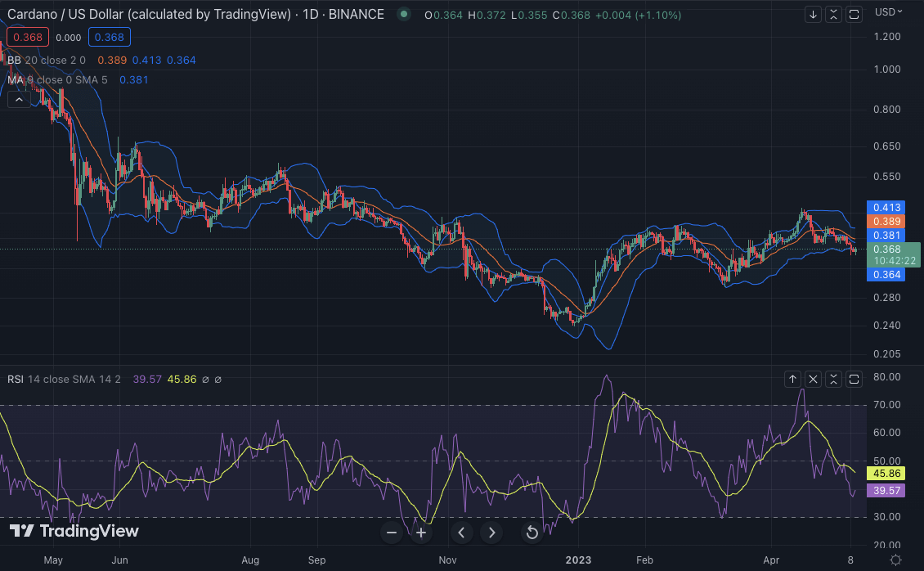This screenshot has width=924, height=571.
Task: Click Apr on the time axis
Action: click(771, 560)
